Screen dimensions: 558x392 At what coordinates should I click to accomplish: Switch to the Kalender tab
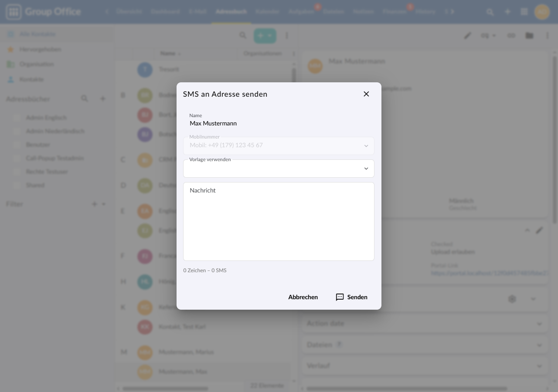point(268,12)
